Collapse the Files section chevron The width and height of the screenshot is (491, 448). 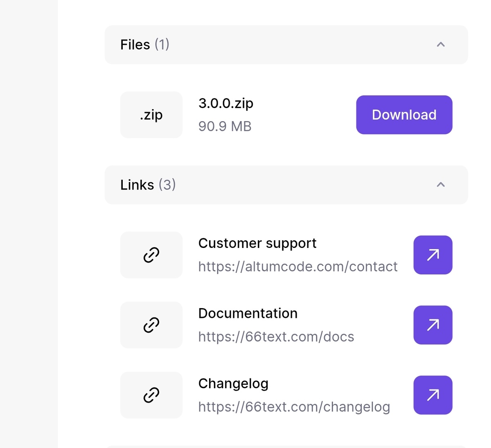[440, 45]
